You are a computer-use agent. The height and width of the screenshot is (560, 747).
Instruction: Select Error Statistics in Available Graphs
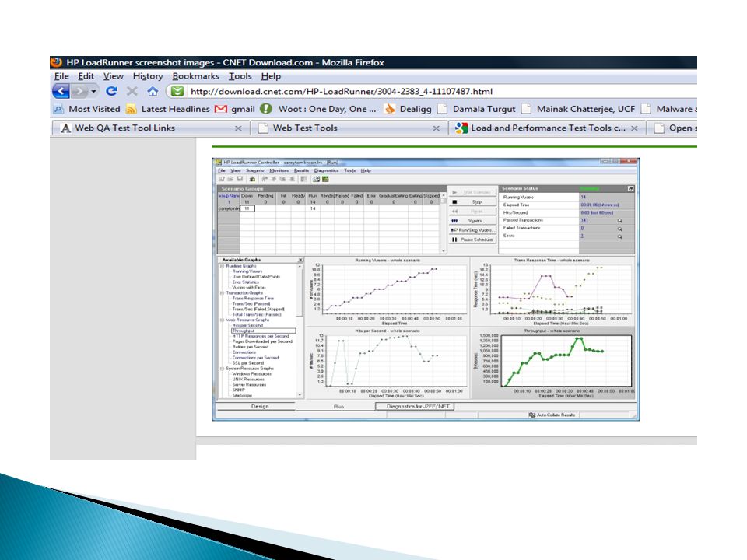[x=245, y=282]
